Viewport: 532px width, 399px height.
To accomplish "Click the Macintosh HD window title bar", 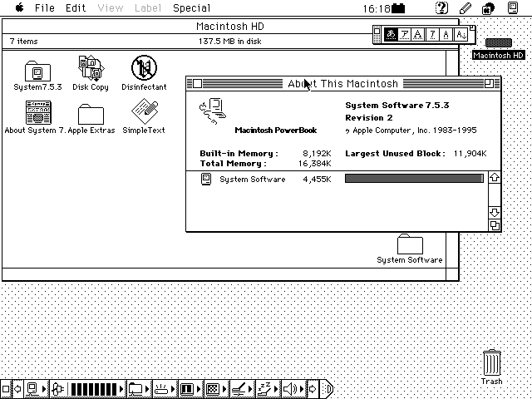I will 230,26.
